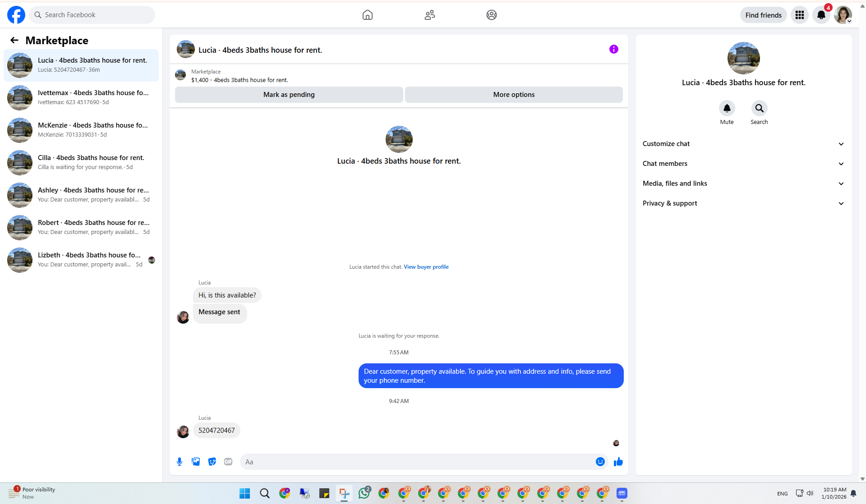Open the emoji picker in message box
Screen dimensions: 866x504
(600, 462)
